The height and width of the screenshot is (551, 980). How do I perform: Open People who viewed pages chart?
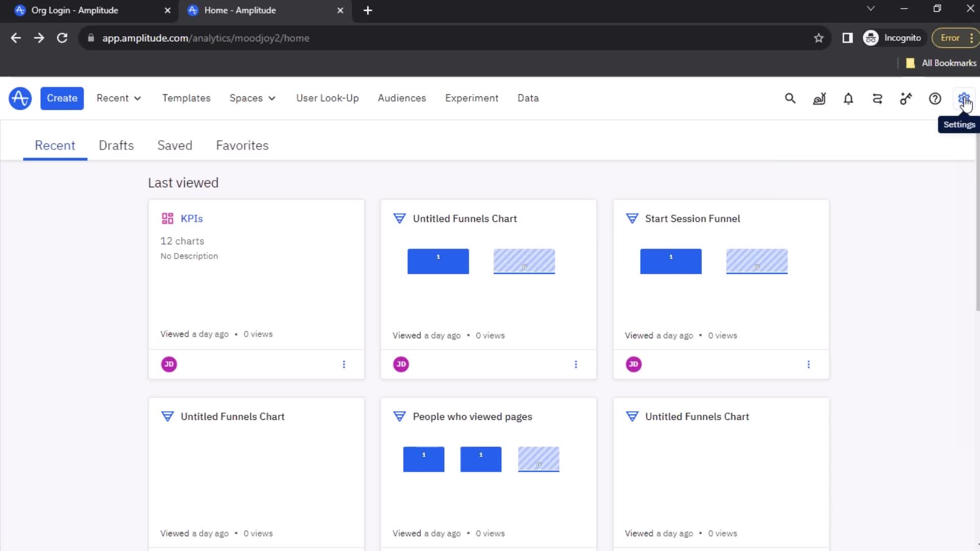point(473,416)
